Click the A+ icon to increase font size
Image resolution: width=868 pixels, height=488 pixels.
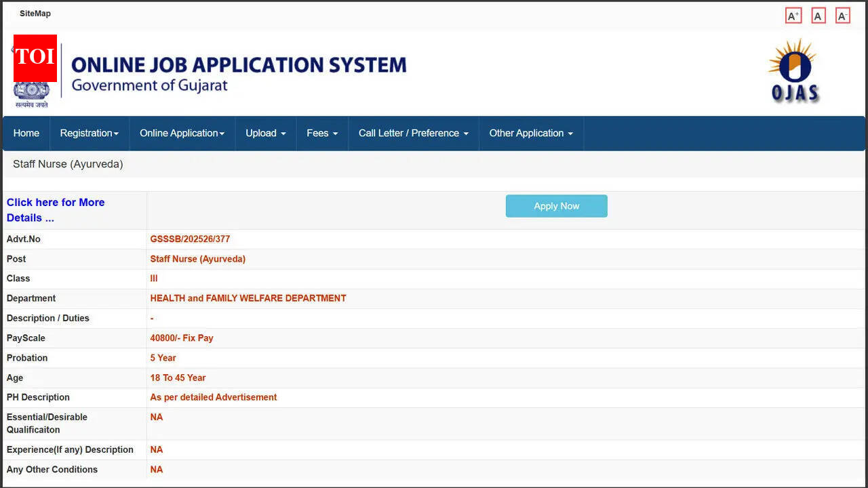click(x=793, y=15)
